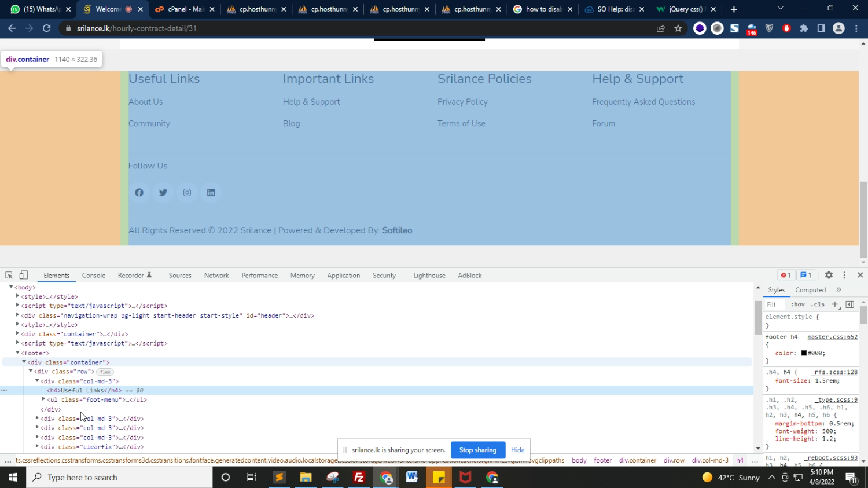Click the LinkedIn icon under Follow Us
This screenshot has height=488, width=868.
pyautogui.click(x=211, y=193)
